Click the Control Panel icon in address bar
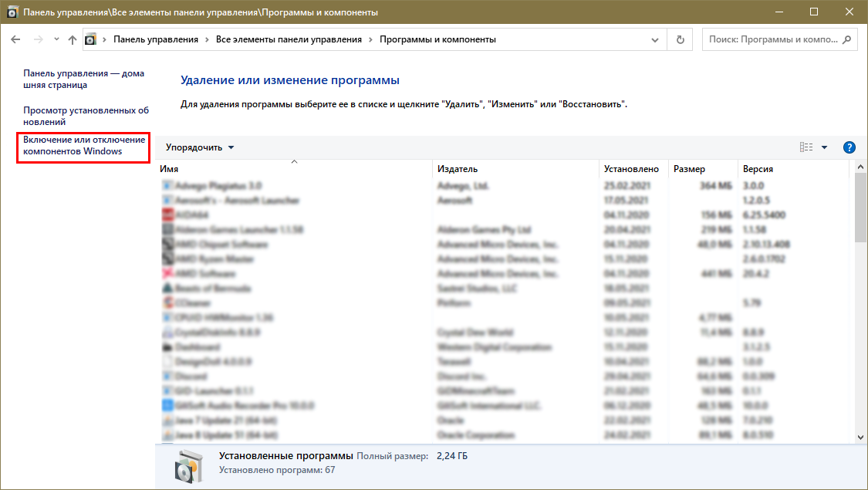The height and width of the screenshot is (490, 868). click(91, 39)
